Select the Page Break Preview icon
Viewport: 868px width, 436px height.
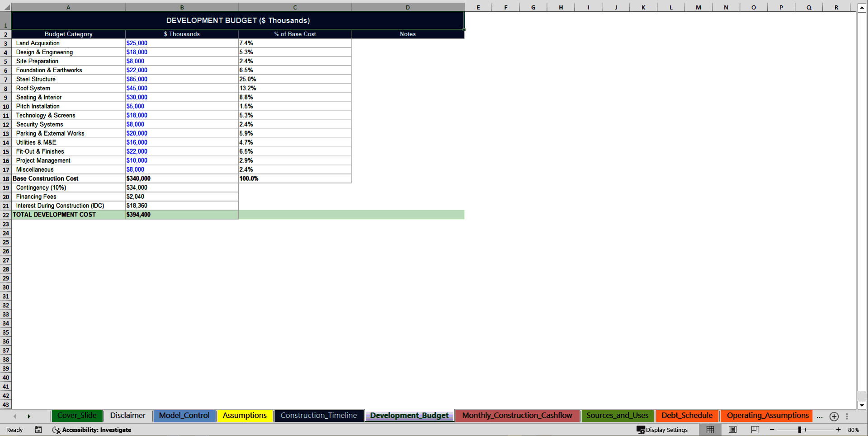pos(754,430)
